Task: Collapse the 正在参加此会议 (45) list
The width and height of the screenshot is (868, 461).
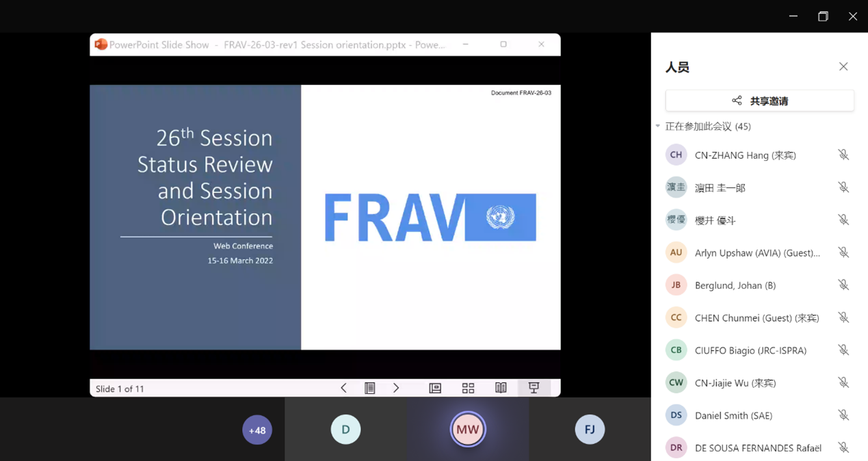Action: [658, 127]
